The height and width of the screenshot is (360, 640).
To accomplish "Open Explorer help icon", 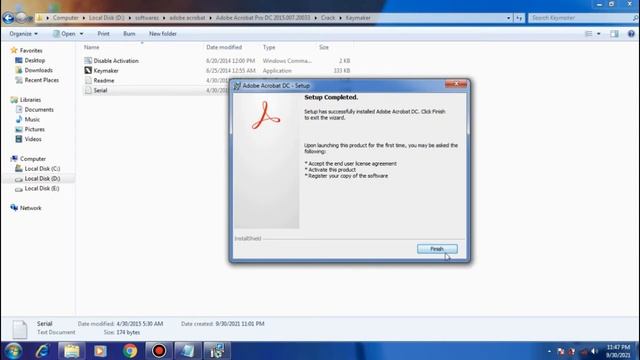I will click(631, 34).
